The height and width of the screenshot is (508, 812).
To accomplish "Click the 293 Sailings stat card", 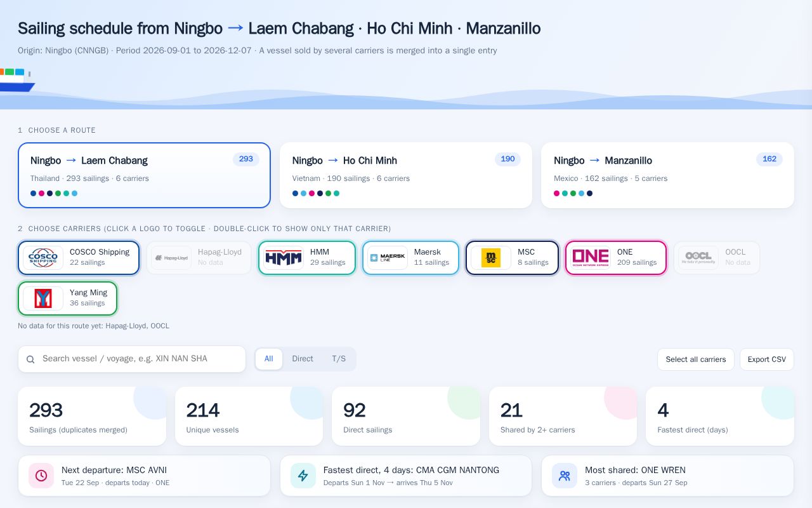I will click(x=92, y=417).
